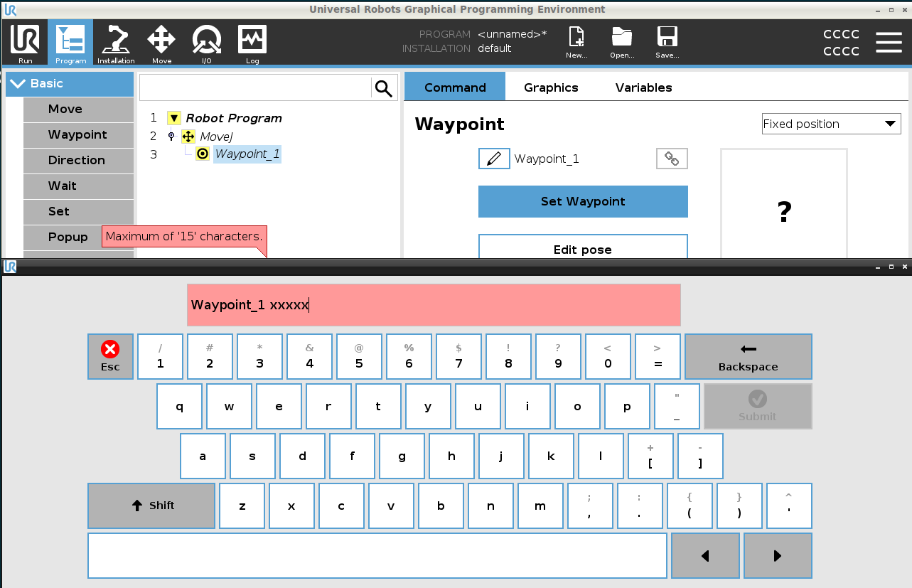Screen dimensions: 912x588
Task: Open the Move screen icon
Action: (161, 42)
